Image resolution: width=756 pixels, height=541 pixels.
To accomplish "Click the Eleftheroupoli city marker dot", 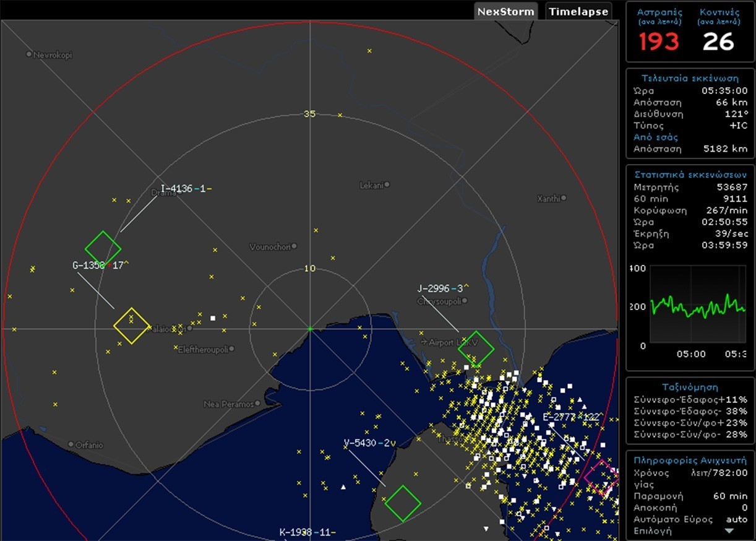I will (x=232, y=349).
